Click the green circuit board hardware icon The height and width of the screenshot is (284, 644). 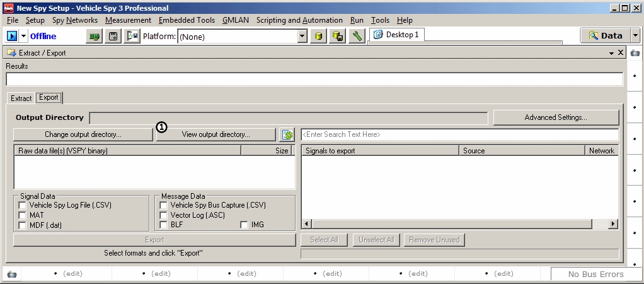[x=95, y=37]
